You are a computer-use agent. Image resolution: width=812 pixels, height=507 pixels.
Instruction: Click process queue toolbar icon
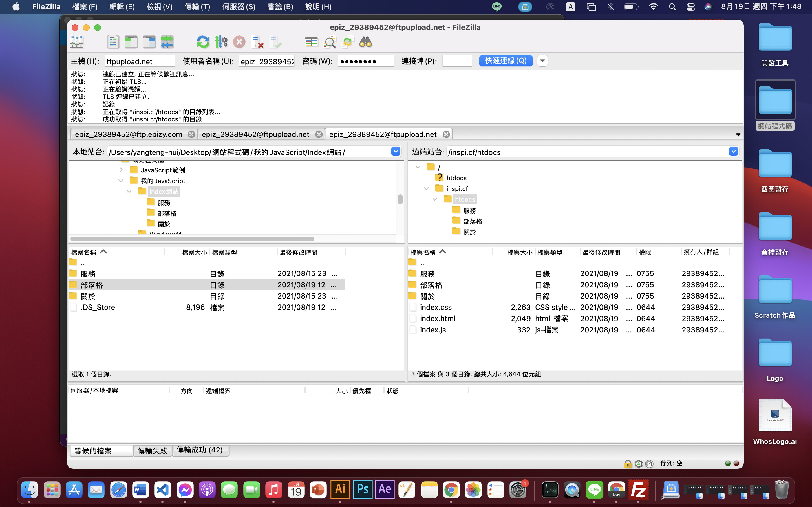point(221,42)
